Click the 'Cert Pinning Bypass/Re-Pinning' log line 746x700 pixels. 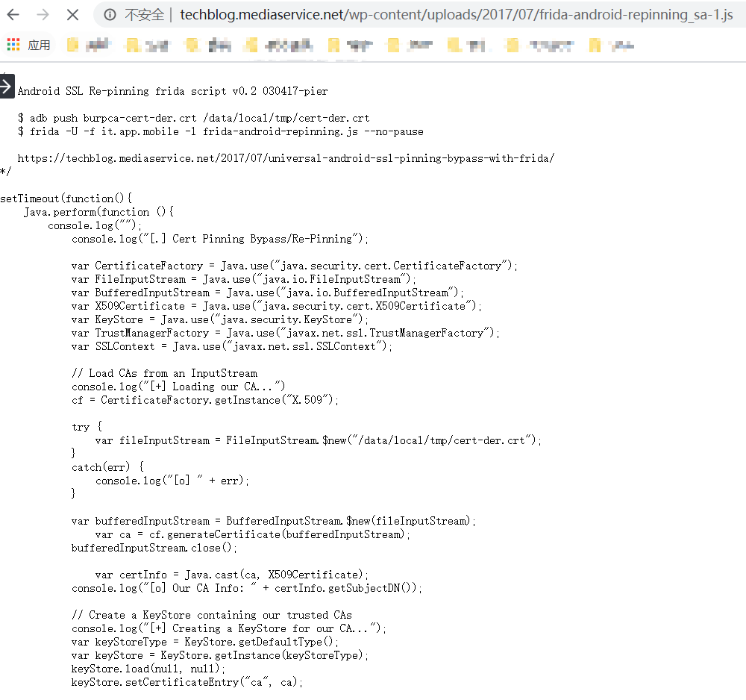click(x=220, y=239)
